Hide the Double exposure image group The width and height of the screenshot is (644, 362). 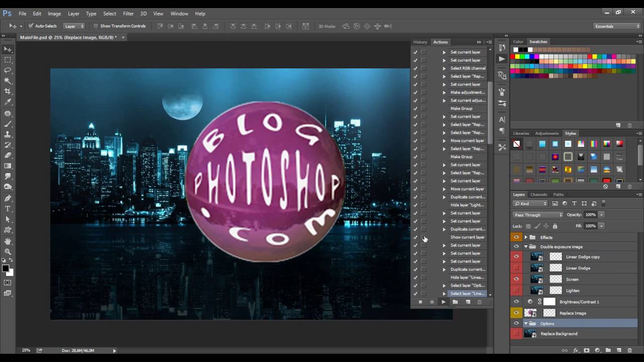point(516,247)
